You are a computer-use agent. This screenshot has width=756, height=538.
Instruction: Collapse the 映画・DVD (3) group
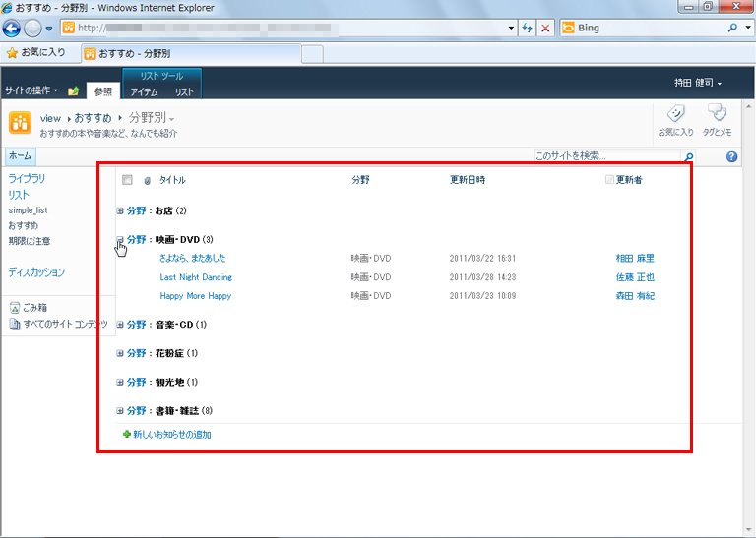pos(120,239)
